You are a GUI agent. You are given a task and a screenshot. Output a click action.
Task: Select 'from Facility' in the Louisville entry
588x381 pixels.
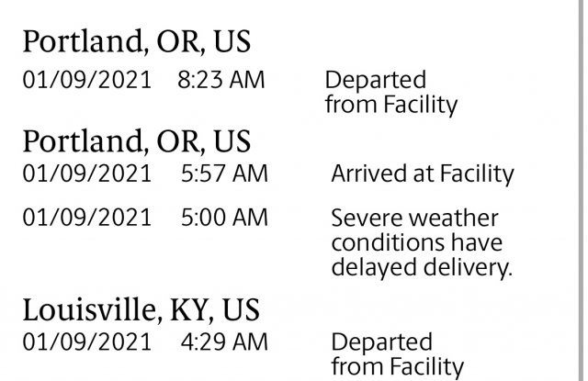(396, 367)
